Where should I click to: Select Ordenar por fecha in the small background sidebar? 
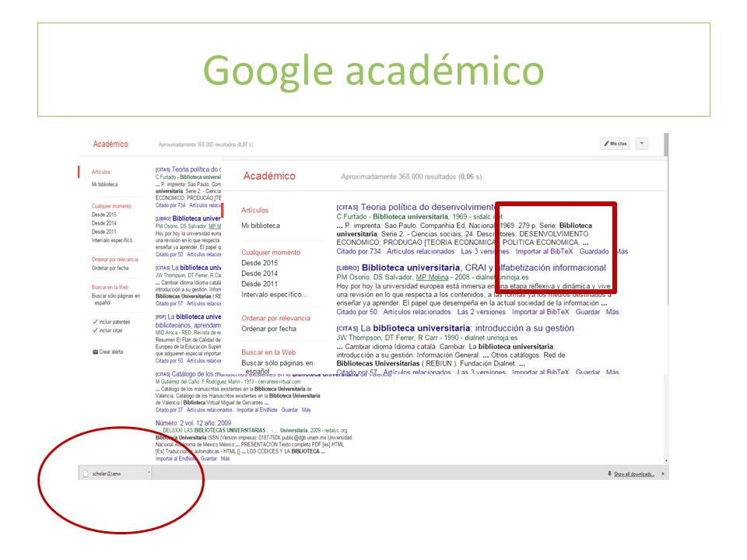[x=110, y=268]
